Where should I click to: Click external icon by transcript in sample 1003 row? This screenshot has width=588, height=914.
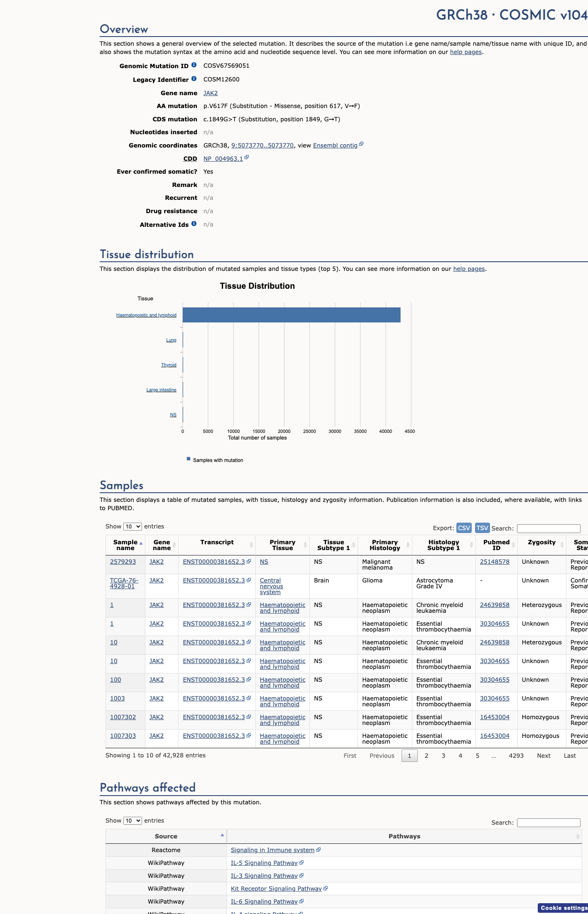(x=249, y=698)
